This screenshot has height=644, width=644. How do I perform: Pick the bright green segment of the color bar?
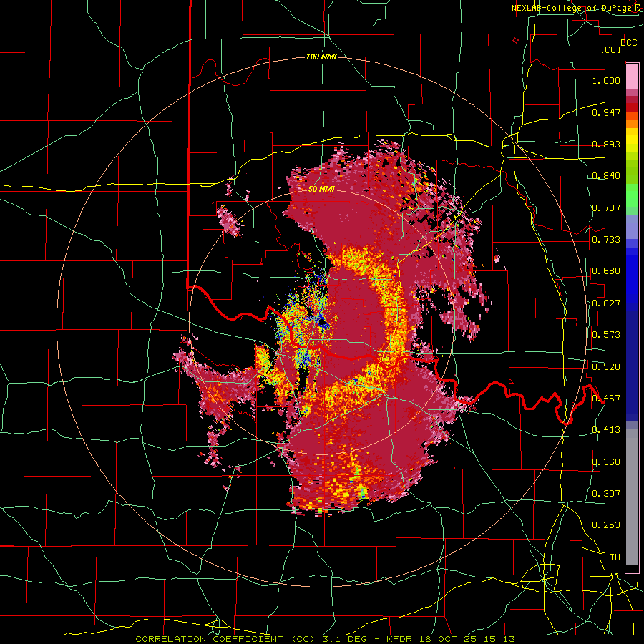[632, 195]
